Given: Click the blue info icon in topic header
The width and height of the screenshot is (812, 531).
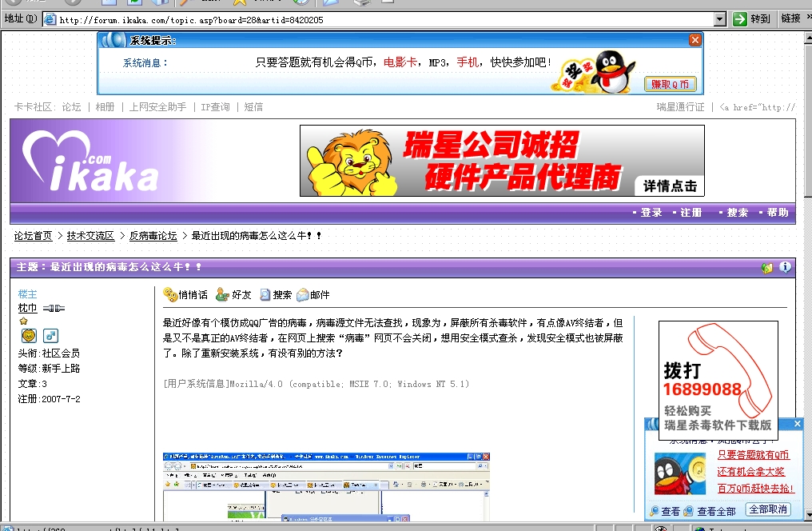Looking at the screenshot, I should (x=785, y=267).
